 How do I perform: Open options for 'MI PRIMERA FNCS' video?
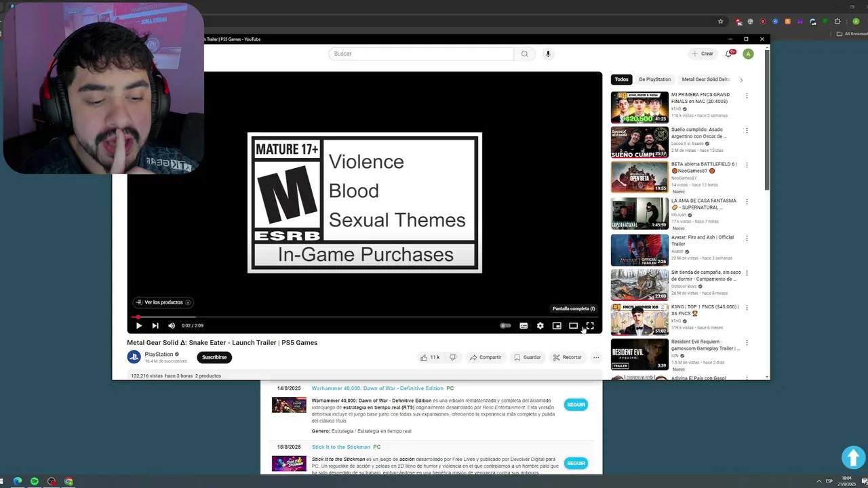point(747,96)
